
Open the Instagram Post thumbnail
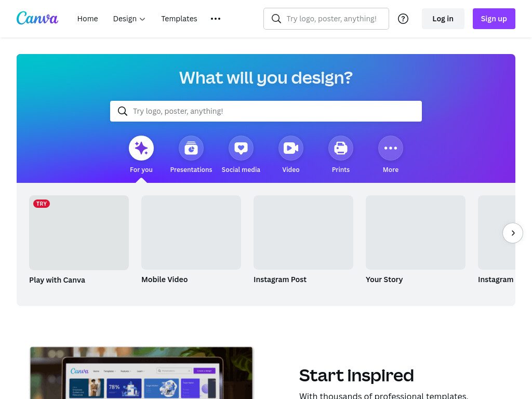(x=303, y=232)
